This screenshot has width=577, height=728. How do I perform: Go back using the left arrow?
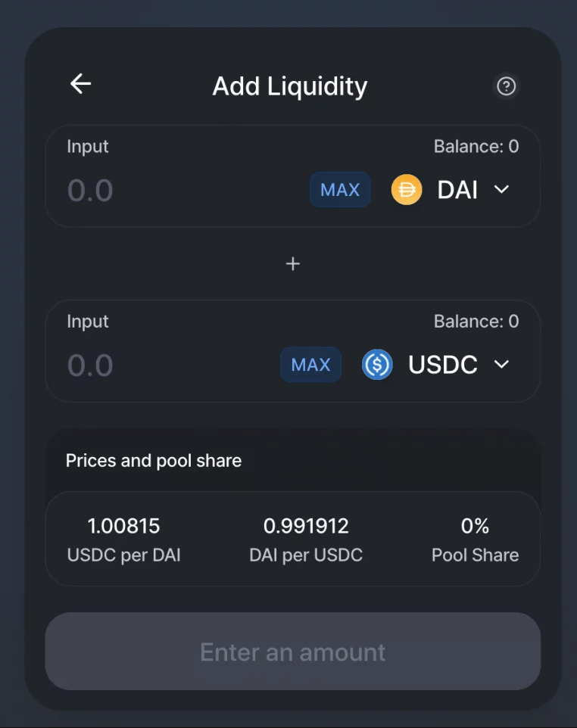point(80,84)
